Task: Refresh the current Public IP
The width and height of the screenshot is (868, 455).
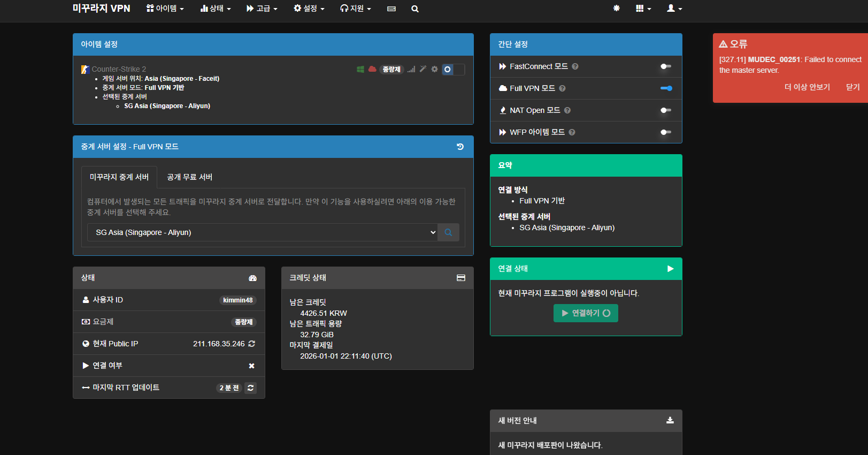Action: point(252,344)
